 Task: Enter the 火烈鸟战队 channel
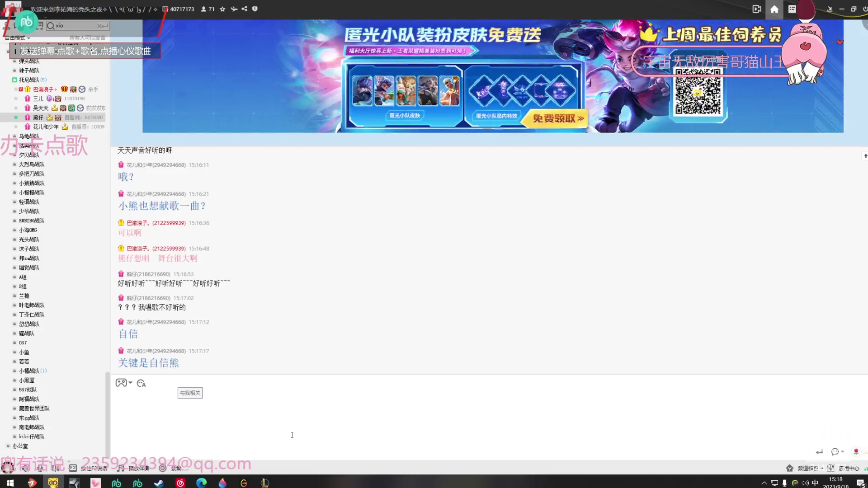click(32, 164)
